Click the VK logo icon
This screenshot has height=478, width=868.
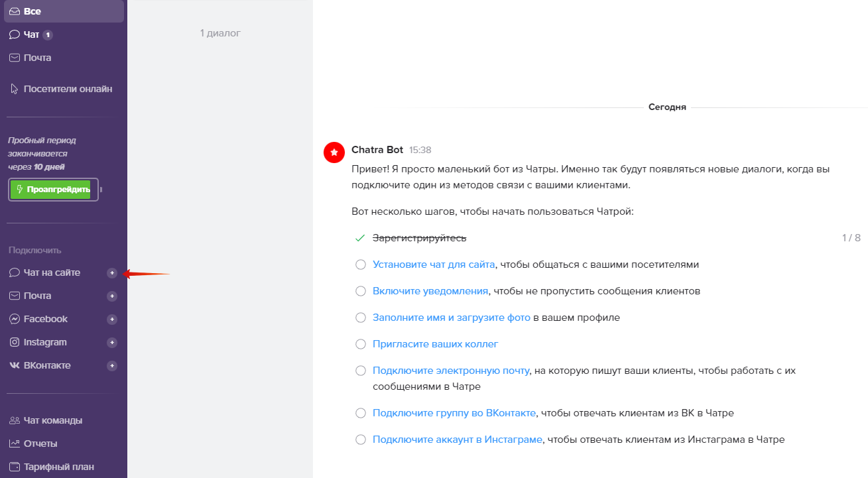(15, 365)
